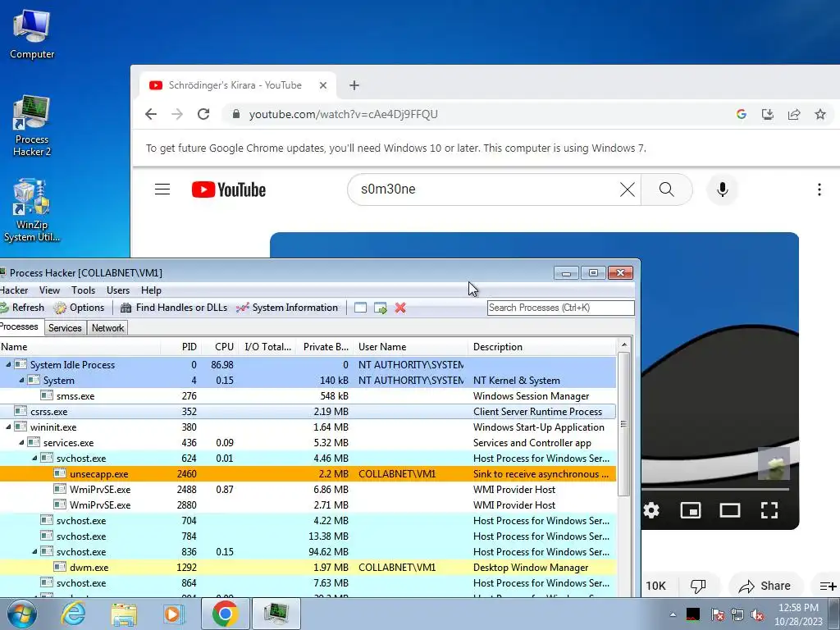Go back in Chrome
The width and height of the screenshot is (840, 630).
coord(151,114)
